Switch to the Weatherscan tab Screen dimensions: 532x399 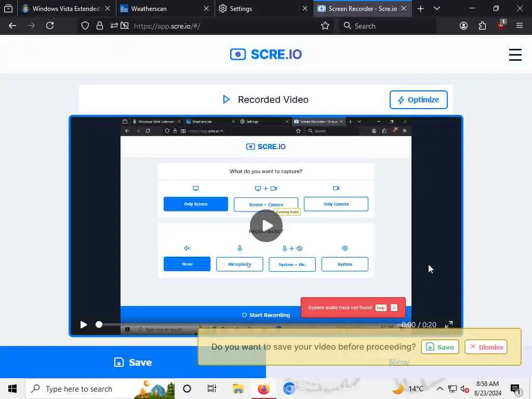point(165,8)
